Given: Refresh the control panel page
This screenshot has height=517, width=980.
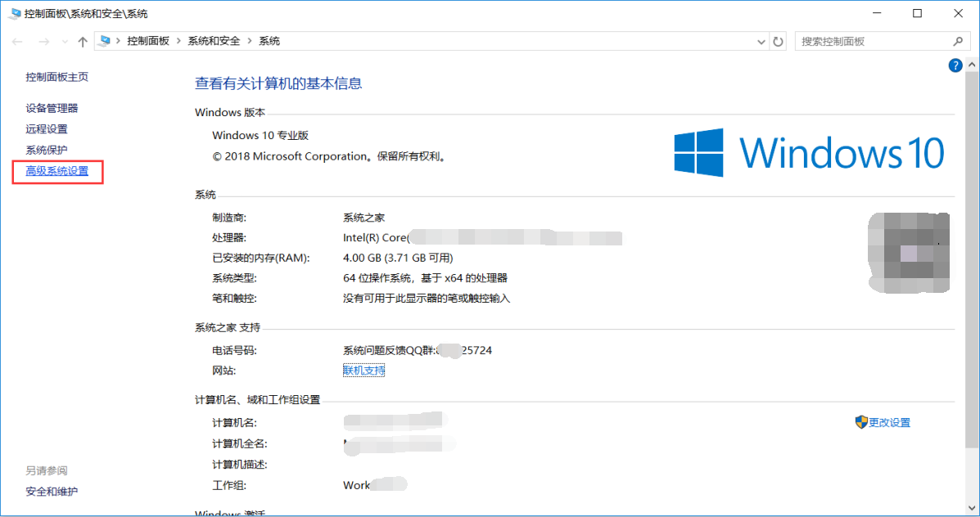Looking at the screenshot, I should (x=778, y=42).
